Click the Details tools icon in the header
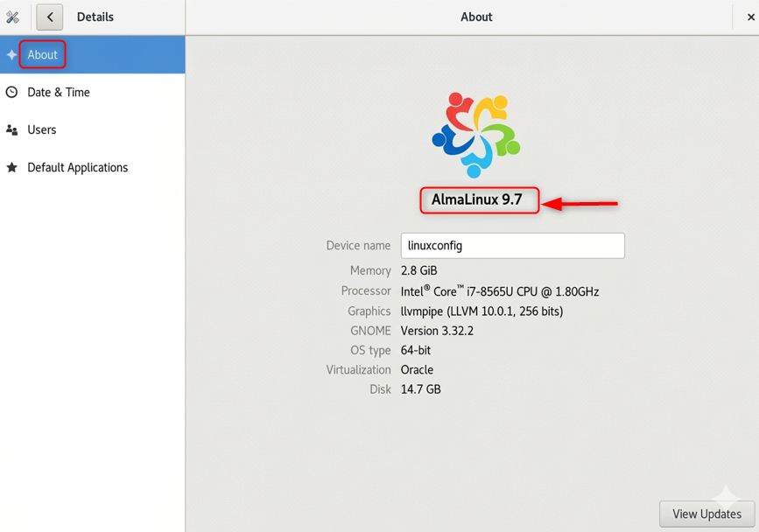759x532 pixels. pos(13,17)
